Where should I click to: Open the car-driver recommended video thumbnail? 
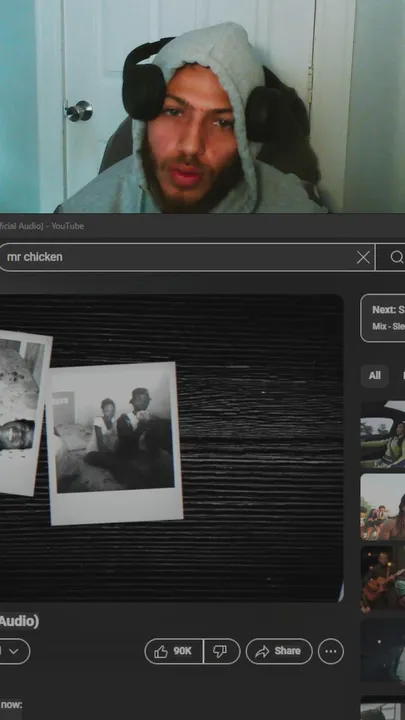[383, 434]
